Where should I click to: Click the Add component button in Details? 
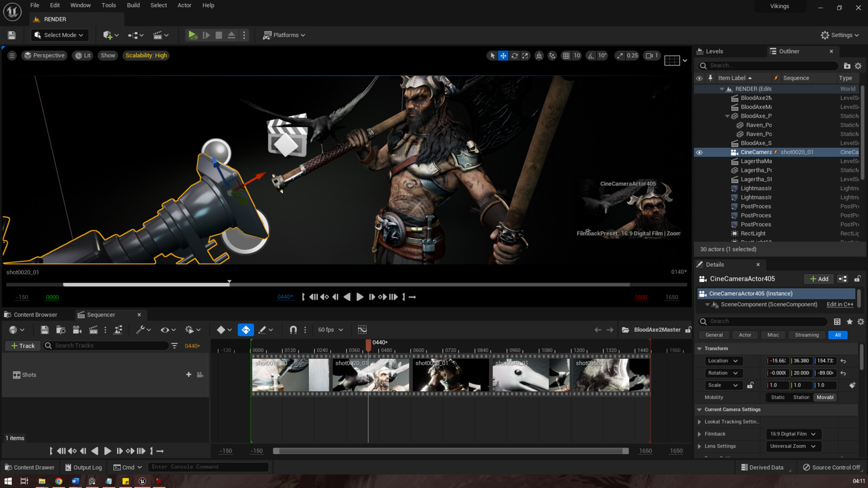click(819, 279)
